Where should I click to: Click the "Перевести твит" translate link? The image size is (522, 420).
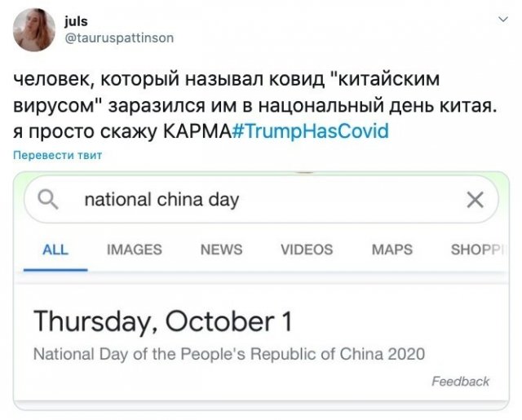tap(56, 155)
